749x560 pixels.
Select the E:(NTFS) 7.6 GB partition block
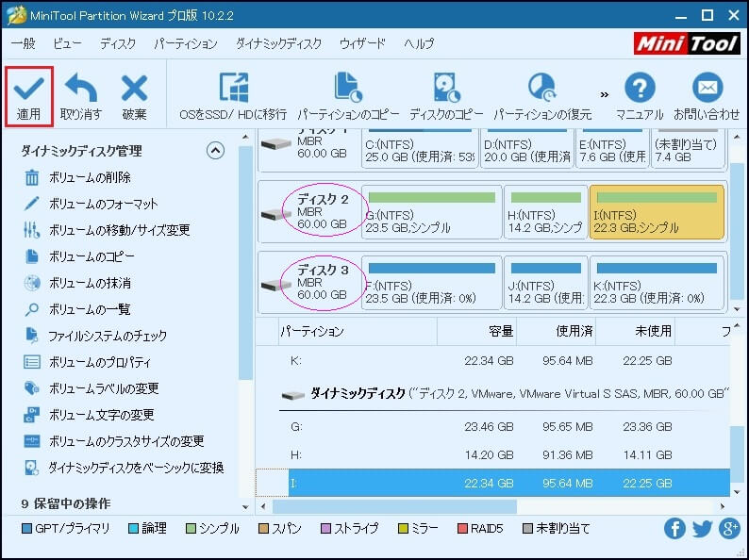point(612,147)
